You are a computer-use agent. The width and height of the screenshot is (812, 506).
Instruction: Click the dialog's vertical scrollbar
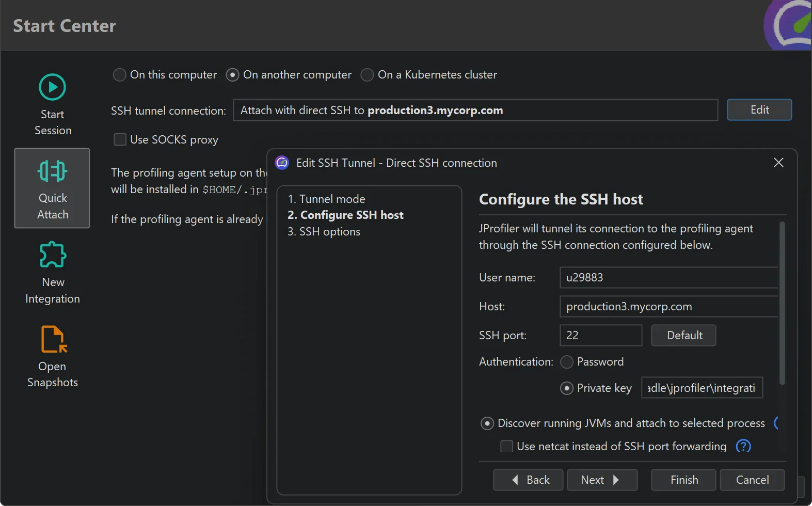782,304
